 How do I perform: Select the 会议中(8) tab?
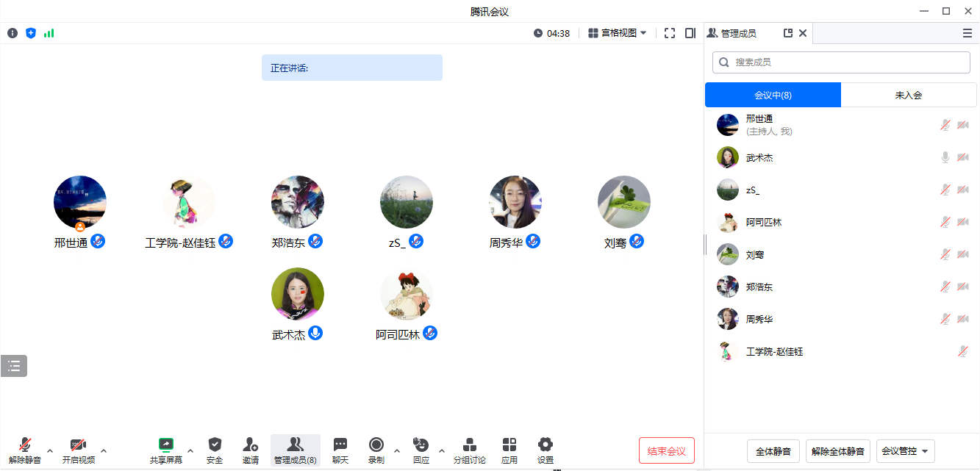[x=773, y=96]
